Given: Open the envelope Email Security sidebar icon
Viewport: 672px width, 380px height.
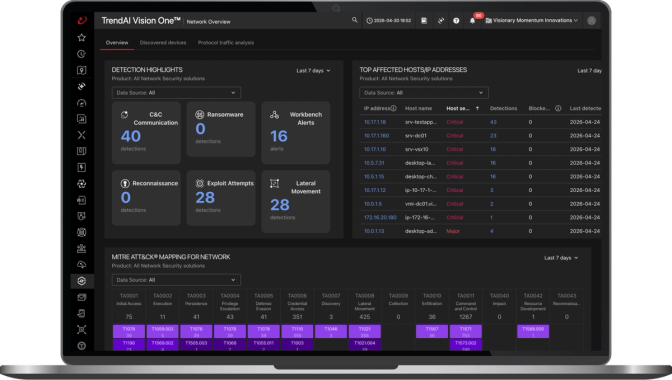Looking at the screenshot, I should pyautogui.click(x=81, y=297).
